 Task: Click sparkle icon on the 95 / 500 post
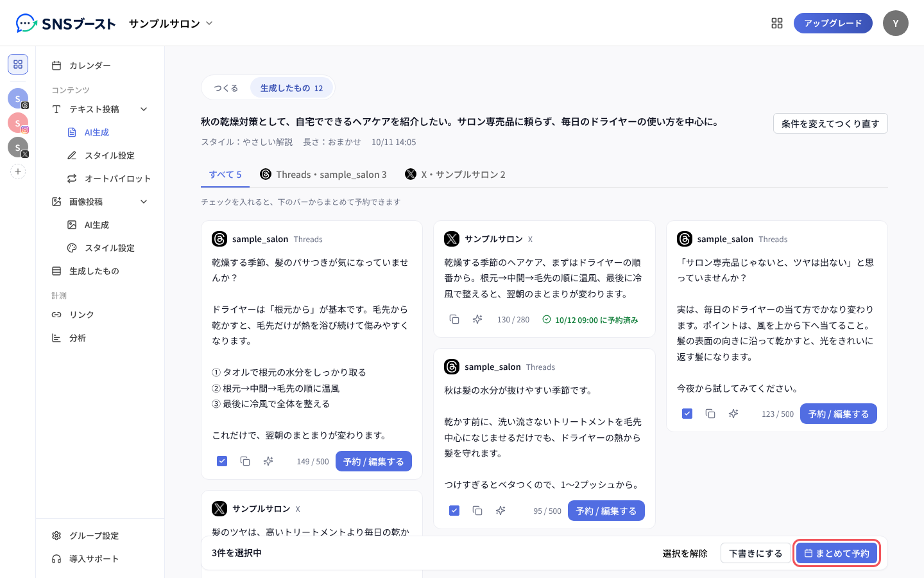pyautogui.click(x=501, y=511)
